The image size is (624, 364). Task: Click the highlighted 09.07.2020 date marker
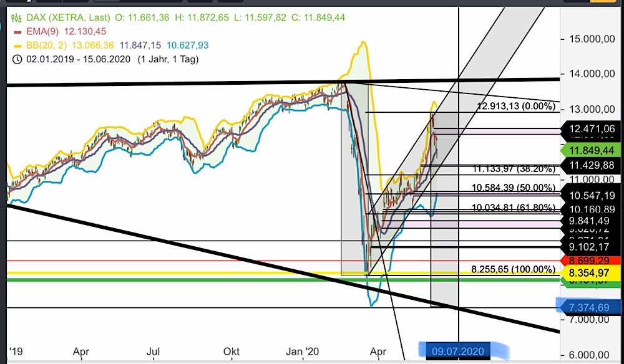[457, 350]
